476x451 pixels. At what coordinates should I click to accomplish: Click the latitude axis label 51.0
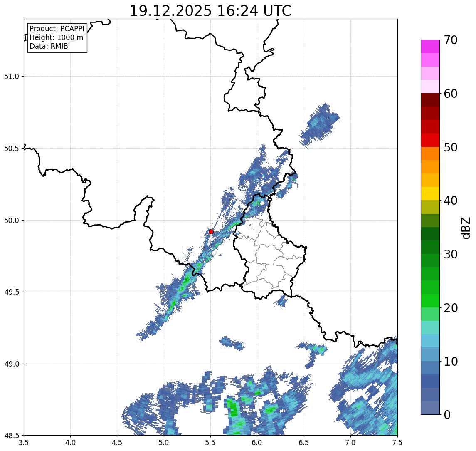point(12,77)
